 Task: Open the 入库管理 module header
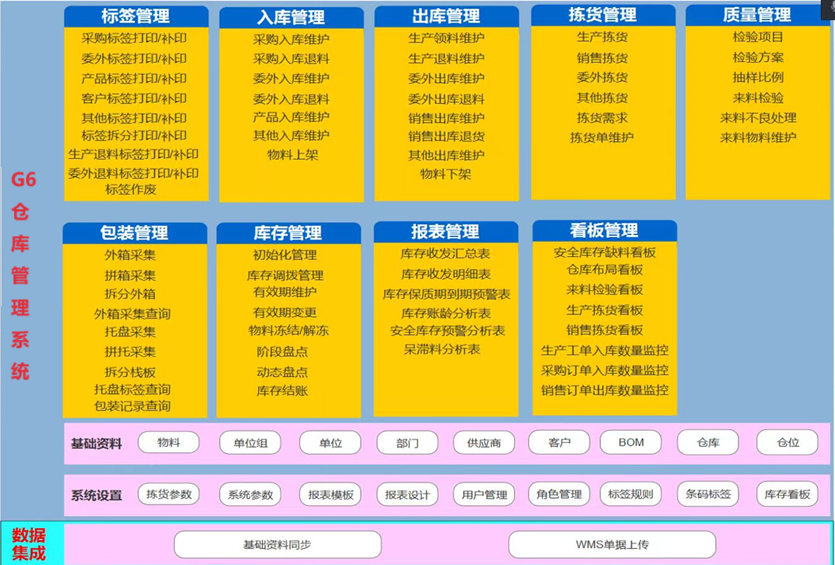291,18
